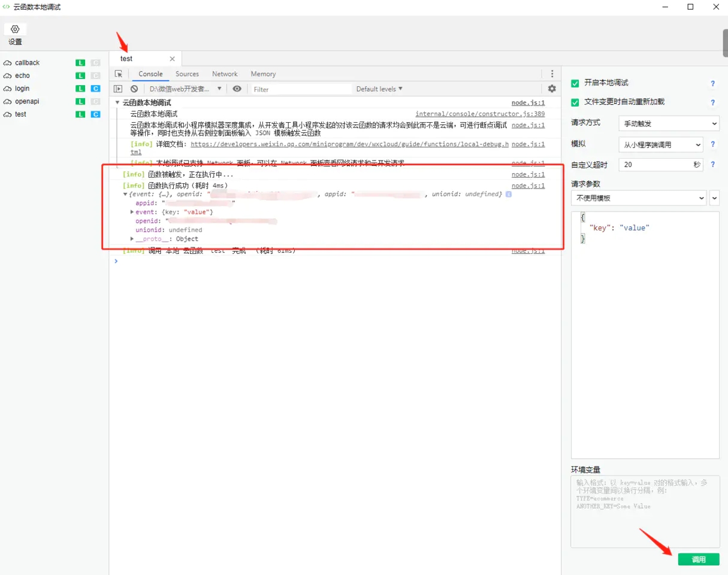The image size is (728, 575).
Task: Click the console Filter input field
Action: coord(301,89)
